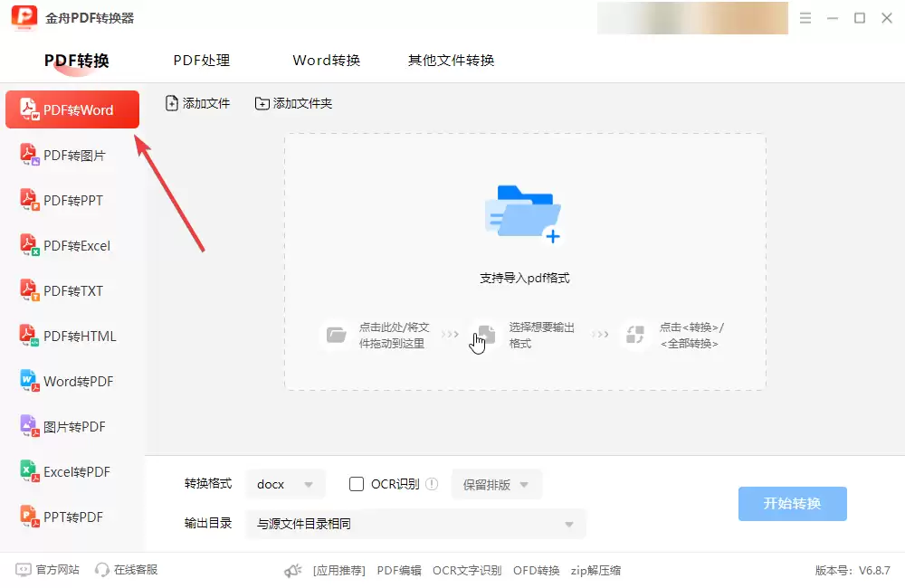Open the PDF转PPT conversion tool

[x=68, y=200]
